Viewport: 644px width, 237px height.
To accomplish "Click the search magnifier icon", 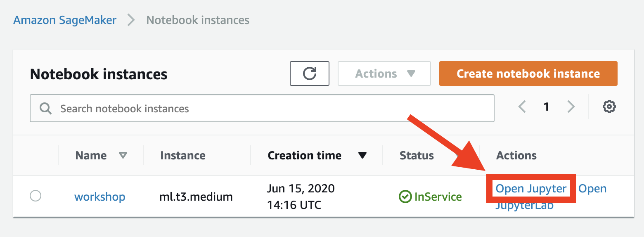I will coord(45,109).
